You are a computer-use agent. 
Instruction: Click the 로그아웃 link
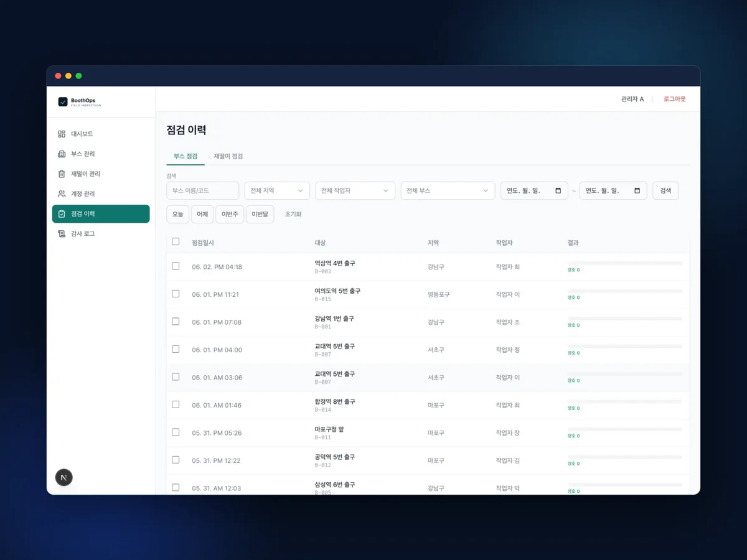pyautogui.click(x=674, y=99)
